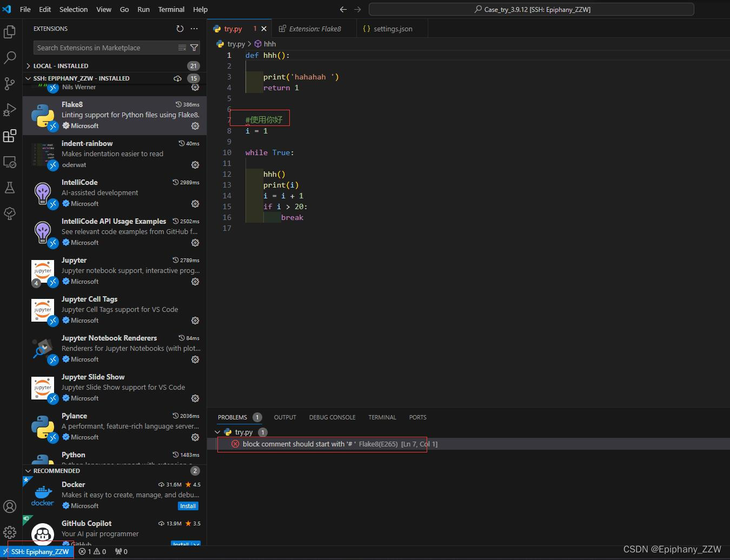The height and width of the screenshot is (560, 730).
Task: Open Extensions views more actions menu
Action: point(194,29)
